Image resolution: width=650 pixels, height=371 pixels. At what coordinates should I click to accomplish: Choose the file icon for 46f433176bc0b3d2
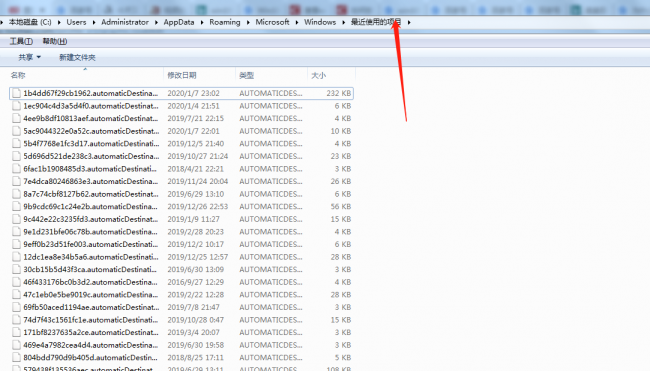coord(16,282)
